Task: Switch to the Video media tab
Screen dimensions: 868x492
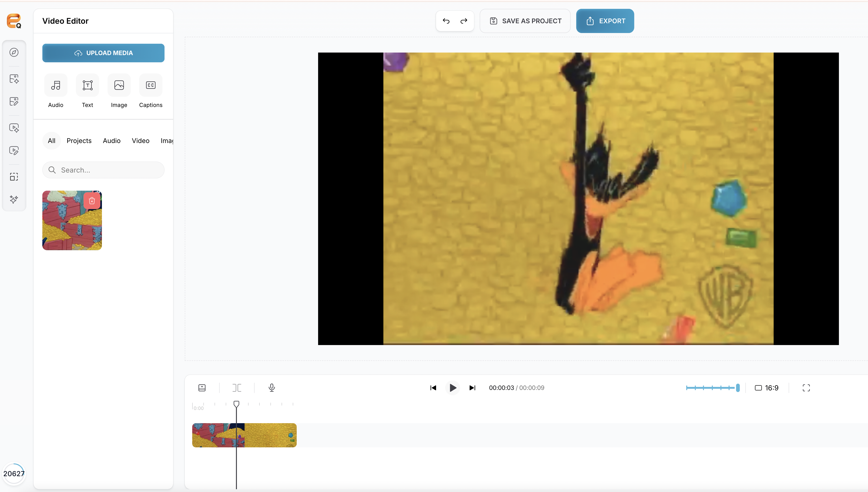Action: coord(140,141)
